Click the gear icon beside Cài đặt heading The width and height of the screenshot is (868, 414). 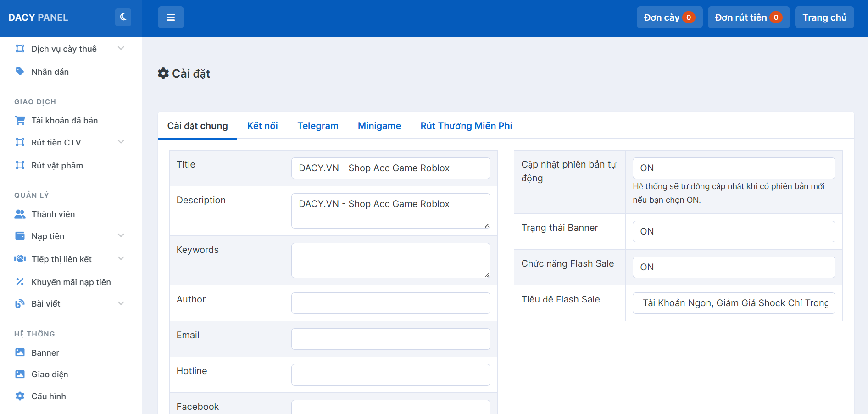[163, 73]
